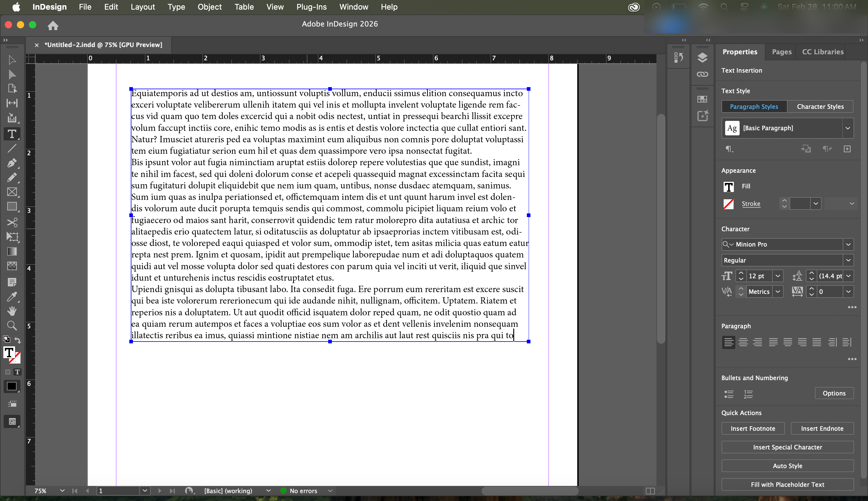The width and height of the screenshot is (868, 501).
Task: Expand the Minion Pro font dropdown
Action: coord(848,244)
